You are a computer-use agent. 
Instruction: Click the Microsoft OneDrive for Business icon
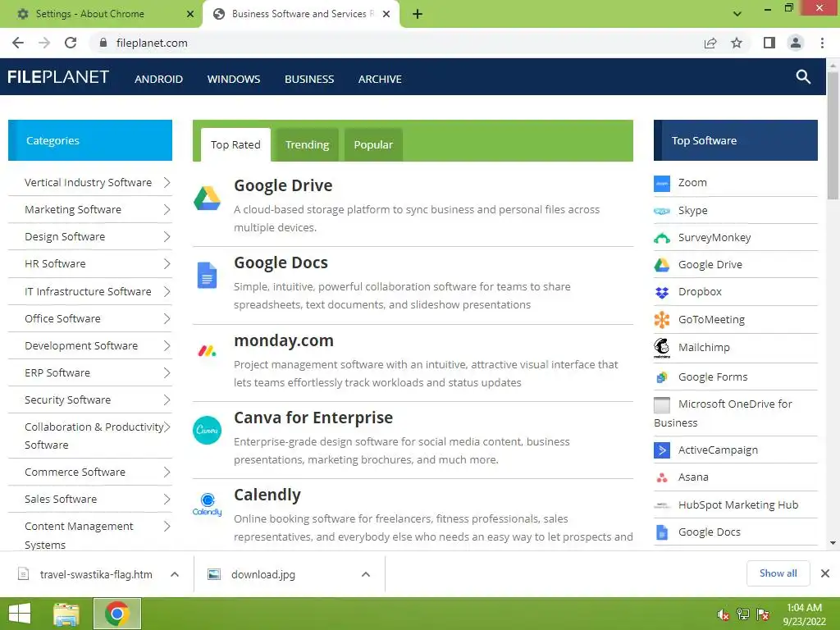pyautogui.click(x=662, y=405)
